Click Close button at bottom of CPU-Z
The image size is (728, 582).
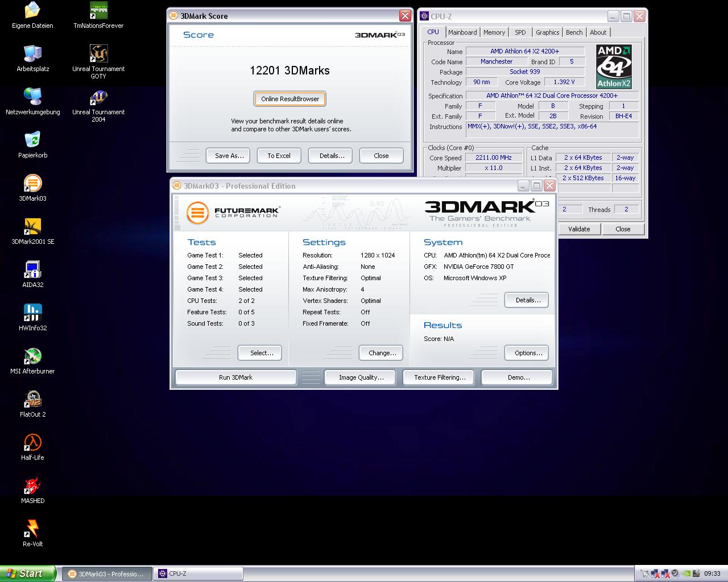coord(623,229)
